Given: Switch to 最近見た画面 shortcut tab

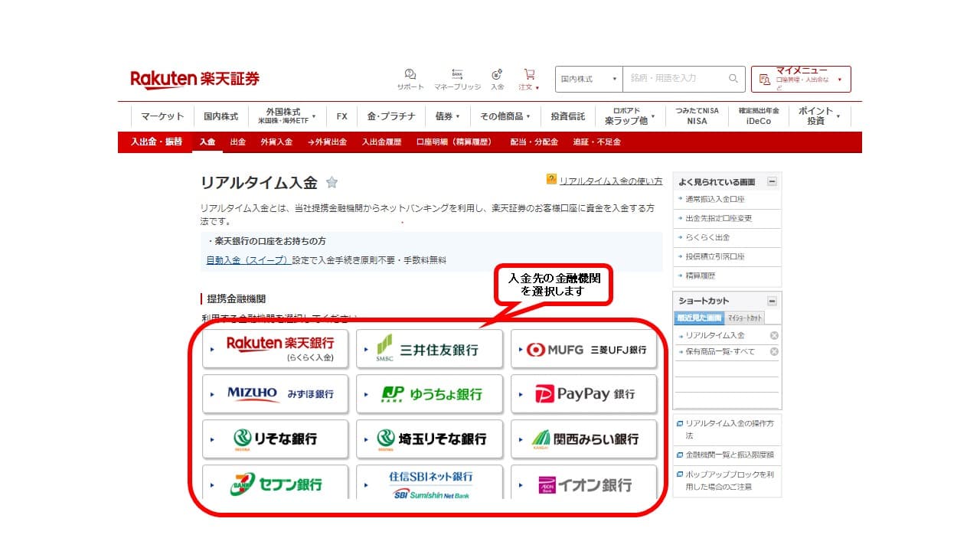Looking at the screenshot, I should (x=698, y=318).
